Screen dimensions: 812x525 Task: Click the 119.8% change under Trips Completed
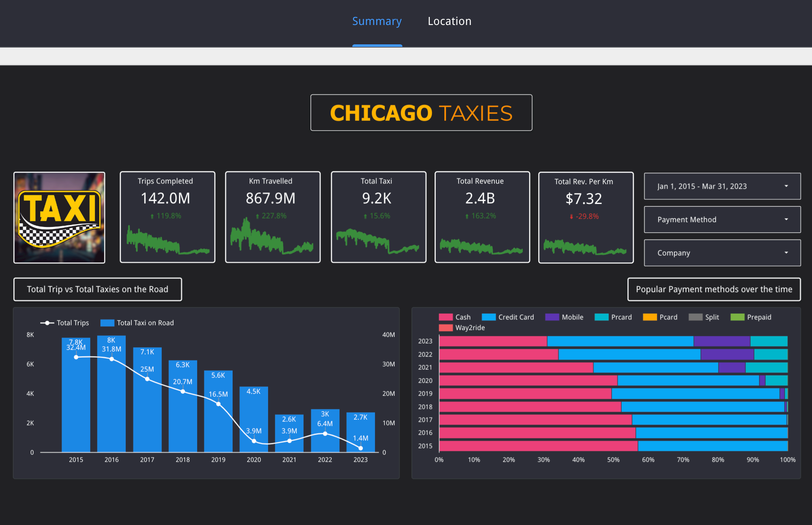pos(166,216)
